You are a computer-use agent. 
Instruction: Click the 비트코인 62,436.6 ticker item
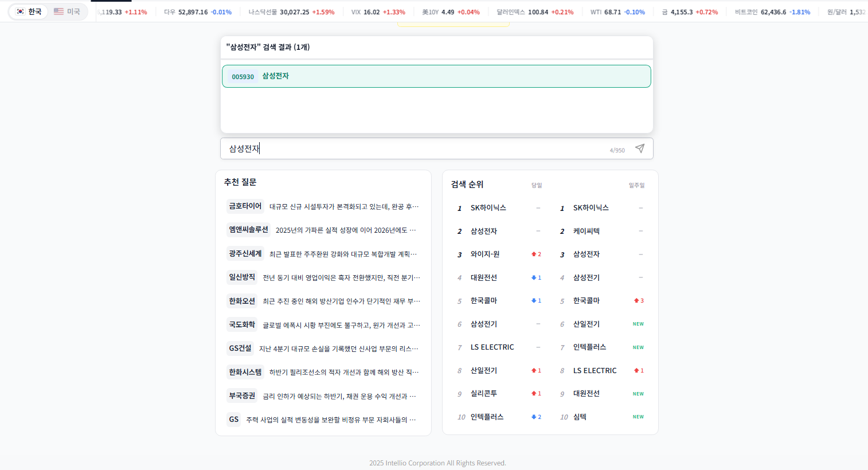point(773,12)
